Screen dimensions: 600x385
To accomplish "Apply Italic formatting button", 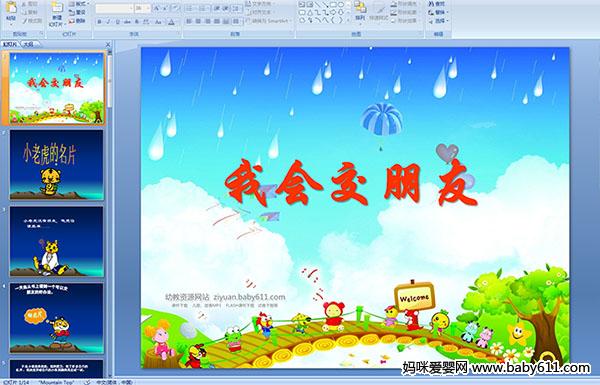I will [108, 22].
